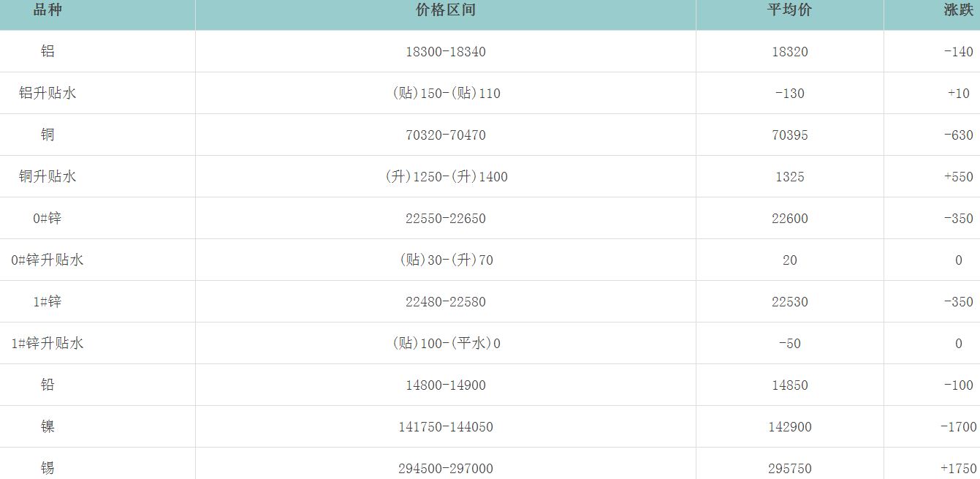Click the 品种 column header
Image resolution: width=980 pixels, height=479 pixels.
[48, 10]
